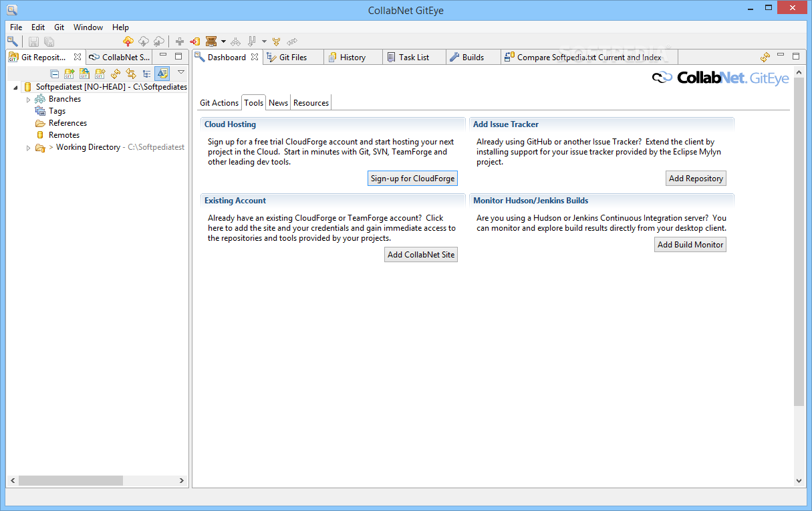Click the grayed merge icon in toolbar

[x=235, y=41]
